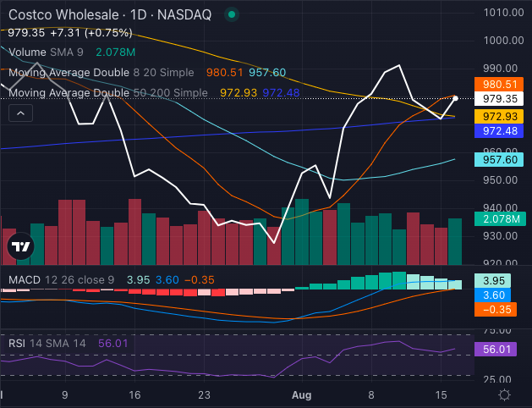This screenshot has width=532, height=408.
Task: Click the 1000.00 price scale label
Action: 503,41
